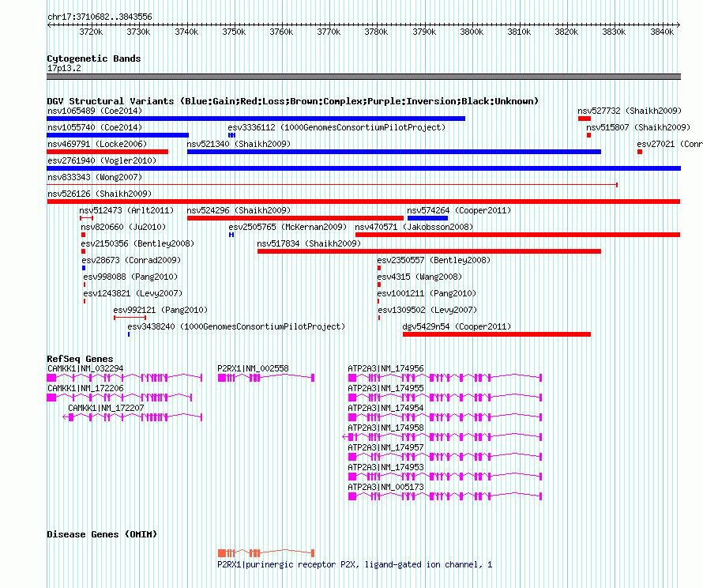Screen dimensions: 703x588
Task: Click the esv27021 variant label at right edge
Action: pos(670,144)
